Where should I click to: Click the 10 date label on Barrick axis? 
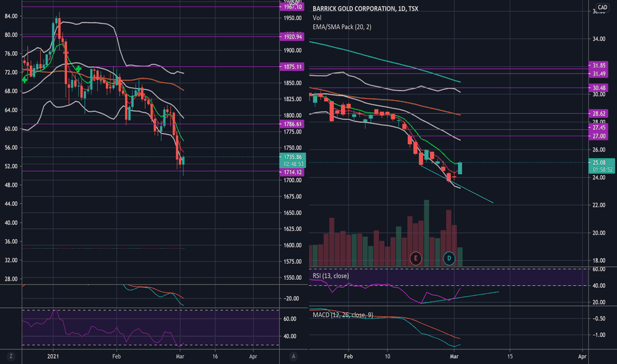[387, 356]
